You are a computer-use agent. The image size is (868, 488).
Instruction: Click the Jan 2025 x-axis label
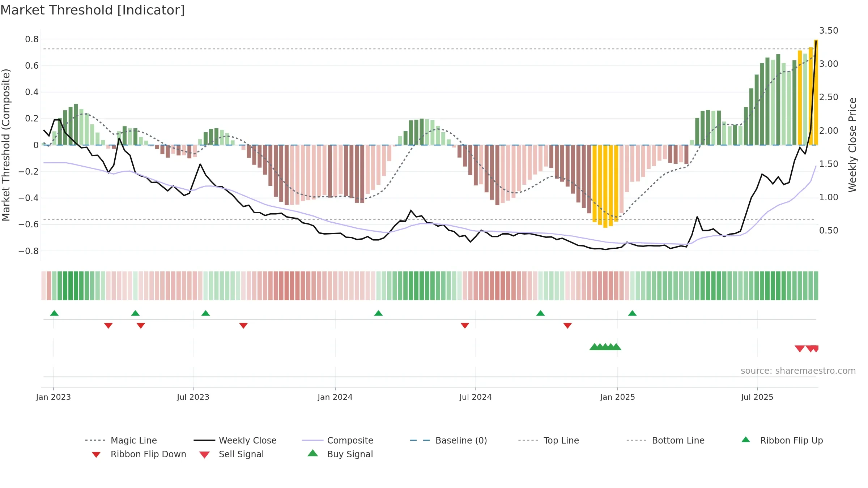click(618, 397)
